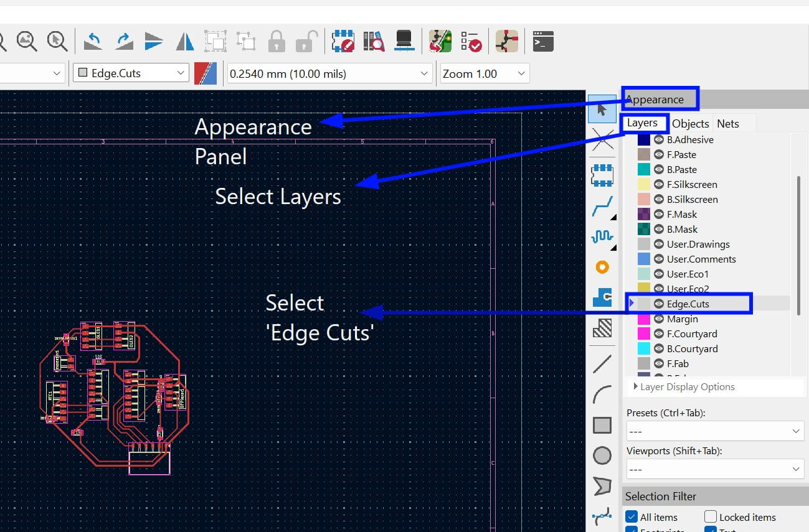Group the selected items

point(215,41)
